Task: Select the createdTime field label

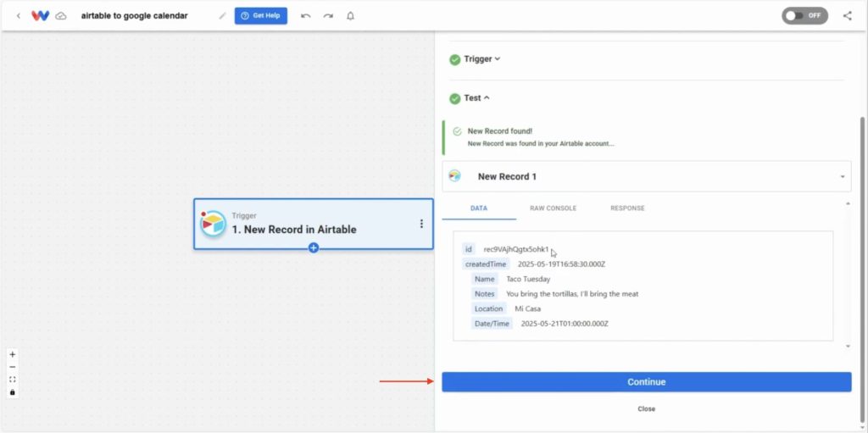Action: (486, 264)
